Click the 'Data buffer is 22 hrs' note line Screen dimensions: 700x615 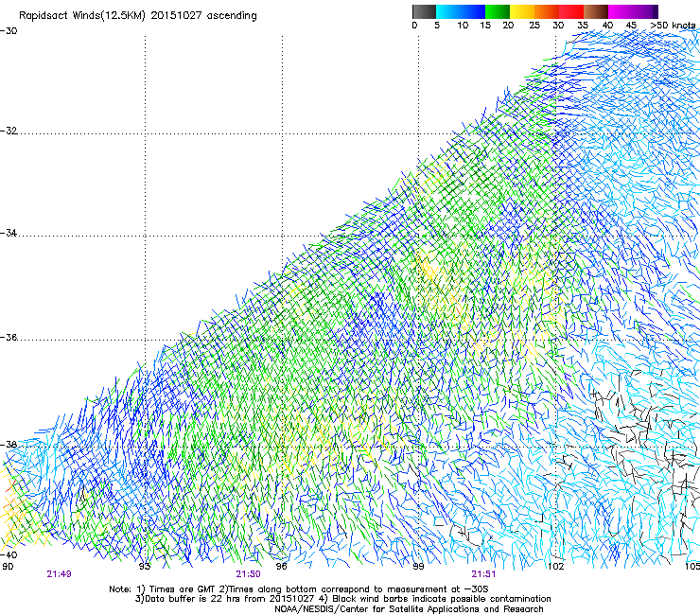coord(342,599)
